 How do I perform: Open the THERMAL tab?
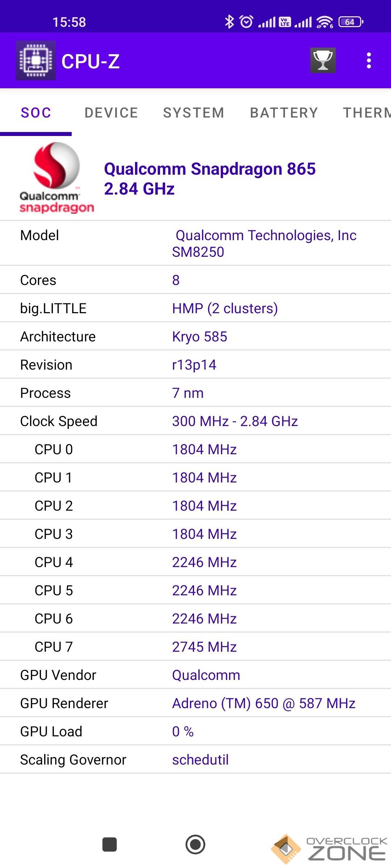pos(366,113)
